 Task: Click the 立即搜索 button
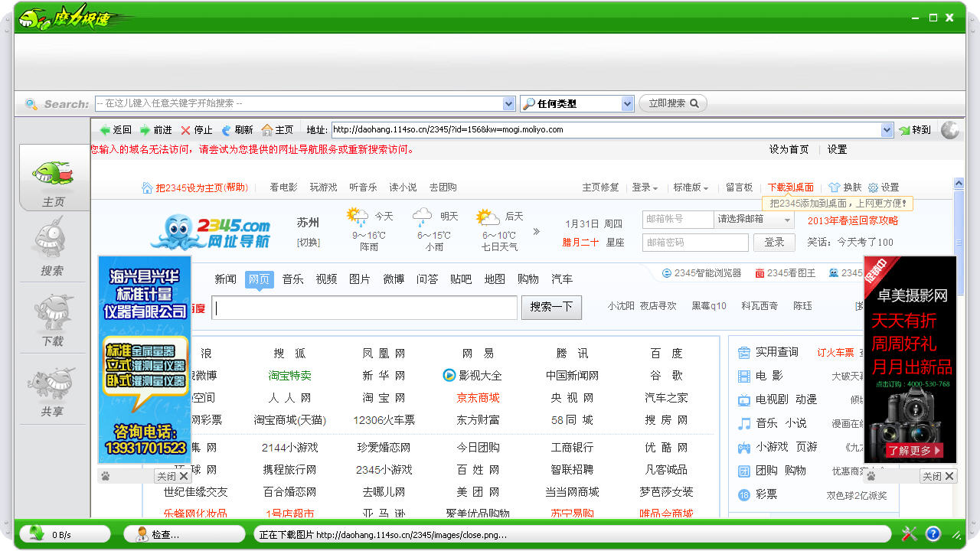673,103
